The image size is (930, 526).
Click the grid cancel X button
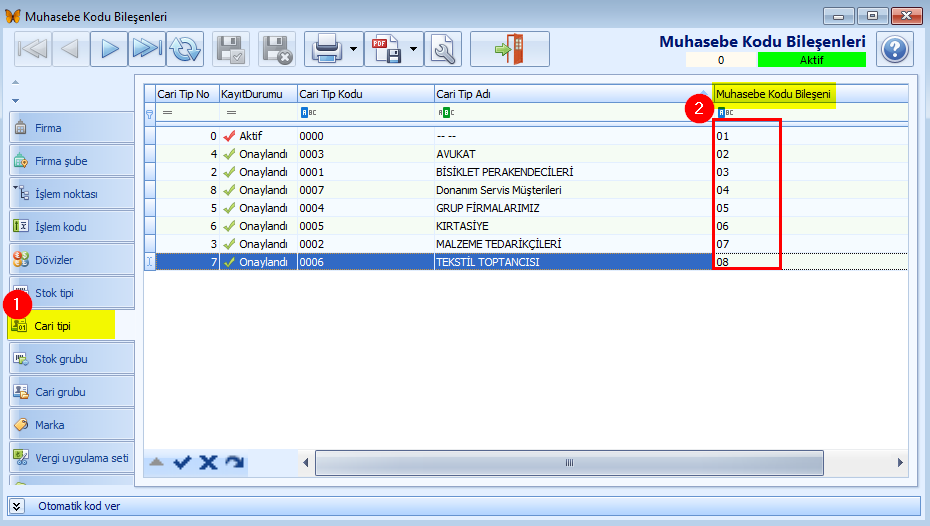click(208, 462)
